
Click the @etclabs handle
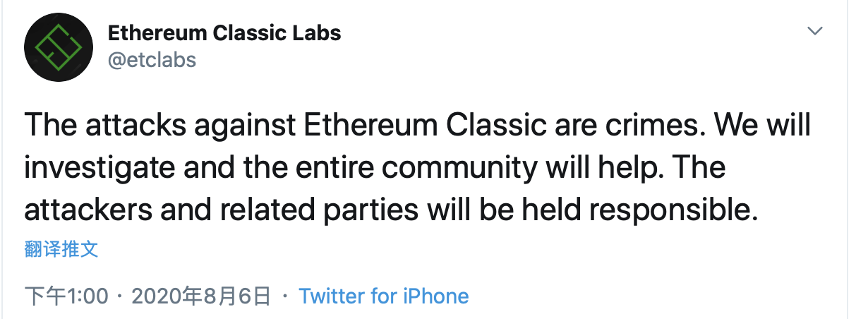click(152, 59)
